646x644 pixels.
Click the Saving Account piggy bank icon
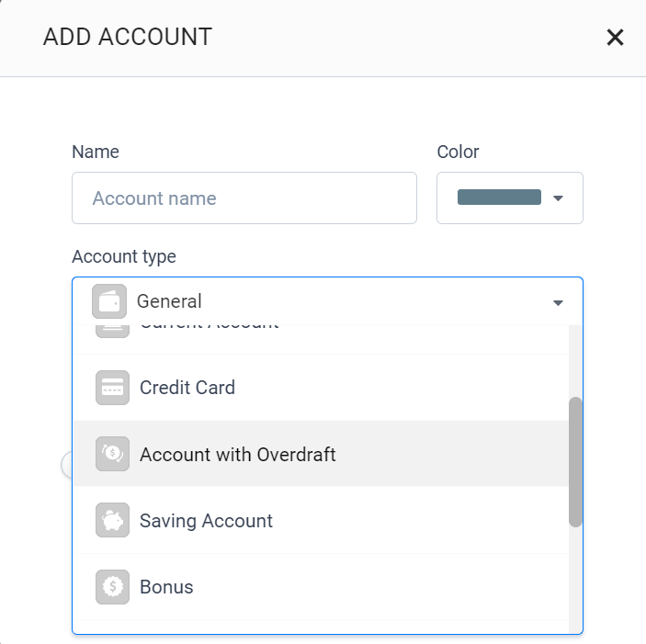pyautogui.click(x=112, y=520)
